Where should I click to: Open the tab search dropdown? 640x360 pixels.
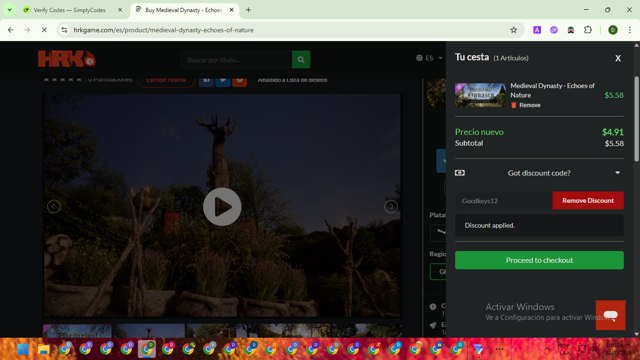click(9, 10)
